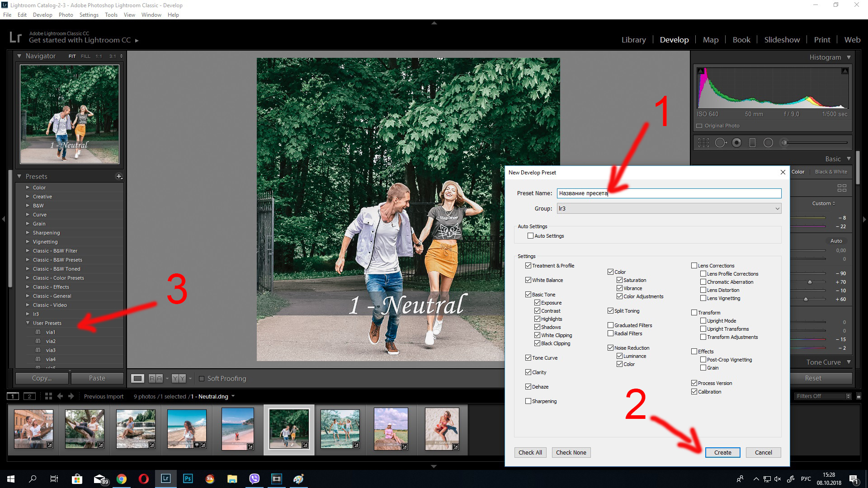
Task: Select the Spot Removal tool
Action: tap(721, 142)
